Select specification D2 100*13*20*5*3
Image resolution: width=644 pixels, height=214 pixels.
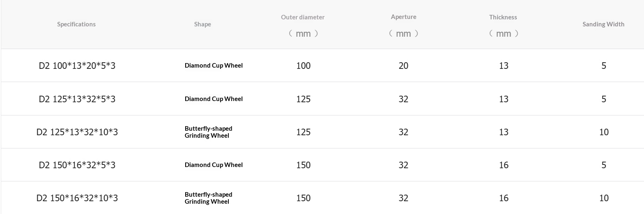pos(77,66)
